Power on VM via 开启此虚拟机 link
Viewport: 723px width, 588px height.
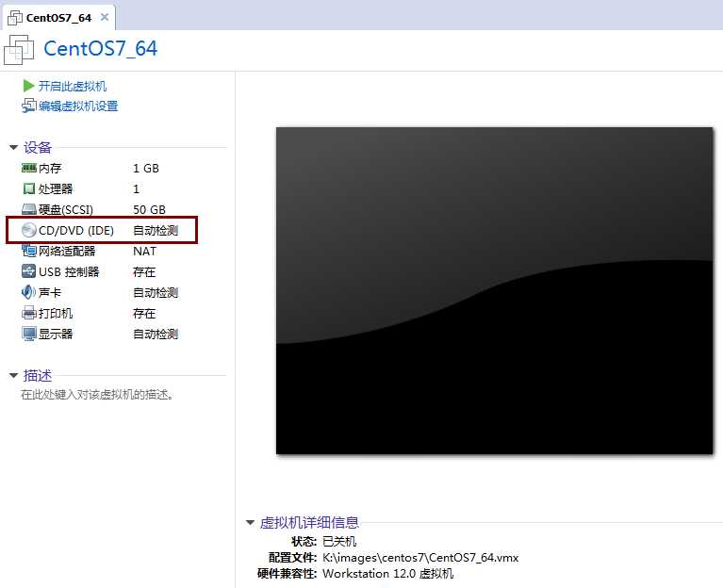point(73,86)
